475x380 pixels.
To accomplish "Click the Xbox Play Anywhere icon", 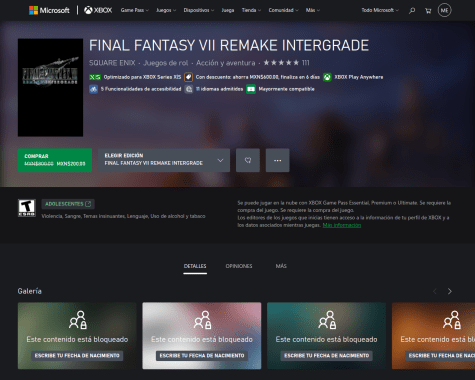I will pos(327,77).
